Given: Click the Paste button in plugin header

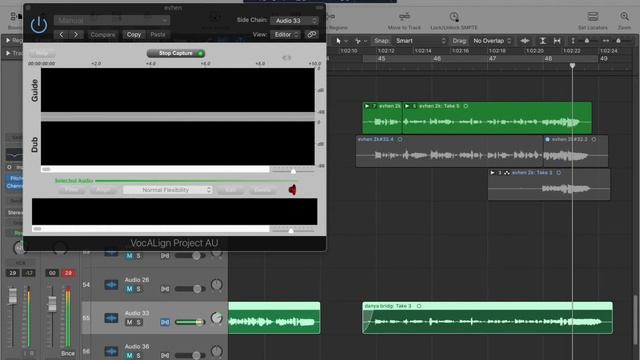Looking at the screenshot, I should [x=158, y=35].
